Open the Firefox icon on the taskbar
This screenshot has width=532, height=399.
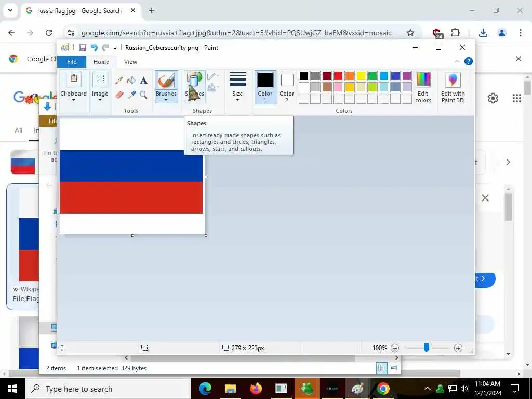(256, 389)
